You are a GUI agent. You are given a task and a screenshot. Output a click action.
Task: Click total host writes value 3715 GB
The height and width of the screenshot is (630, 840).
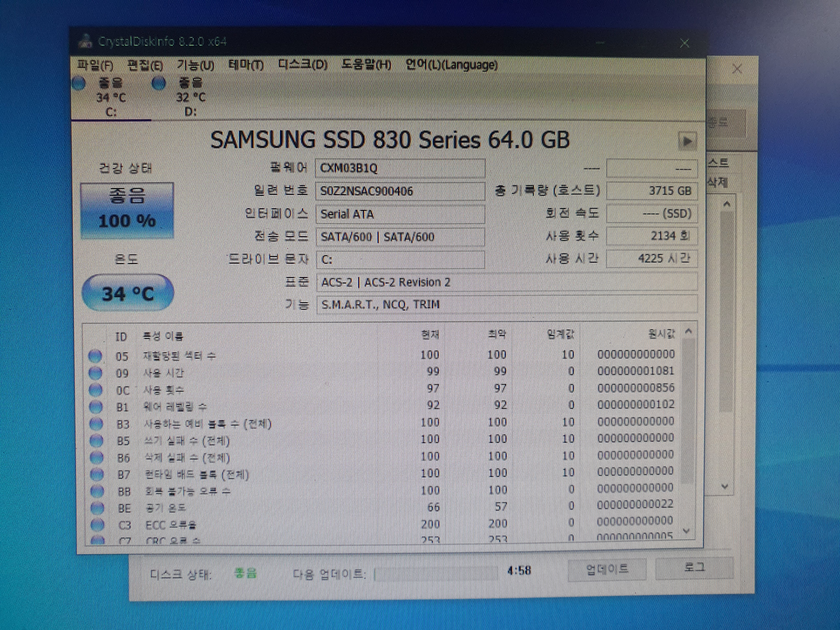coord(652,191)
